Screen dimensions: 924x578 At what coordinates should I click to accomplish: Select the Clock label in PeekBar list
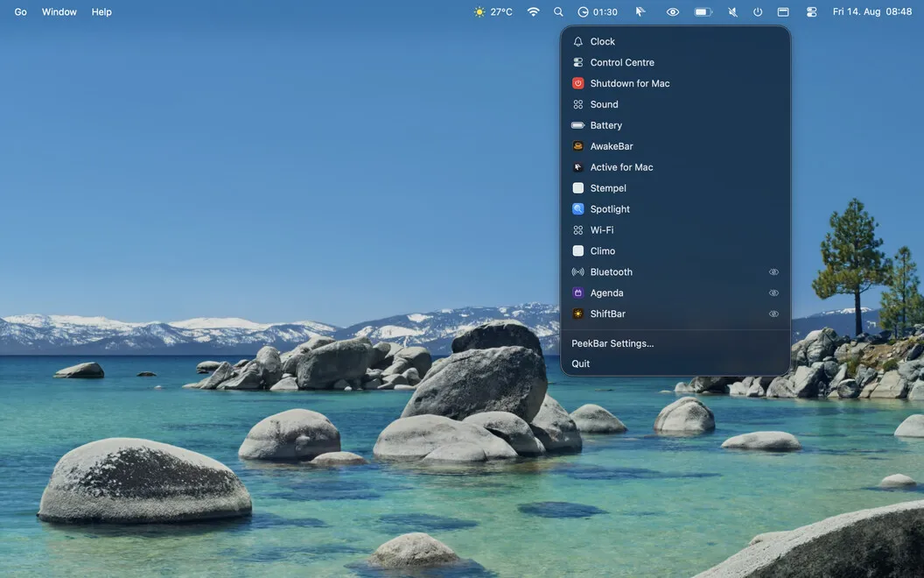[602, 41]
